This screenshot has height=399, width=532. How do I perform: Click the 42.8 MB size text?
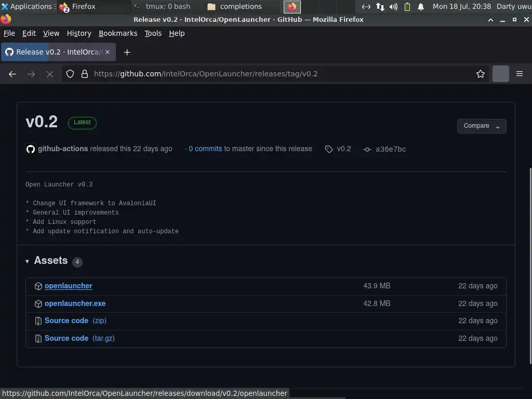pos(377,303)
